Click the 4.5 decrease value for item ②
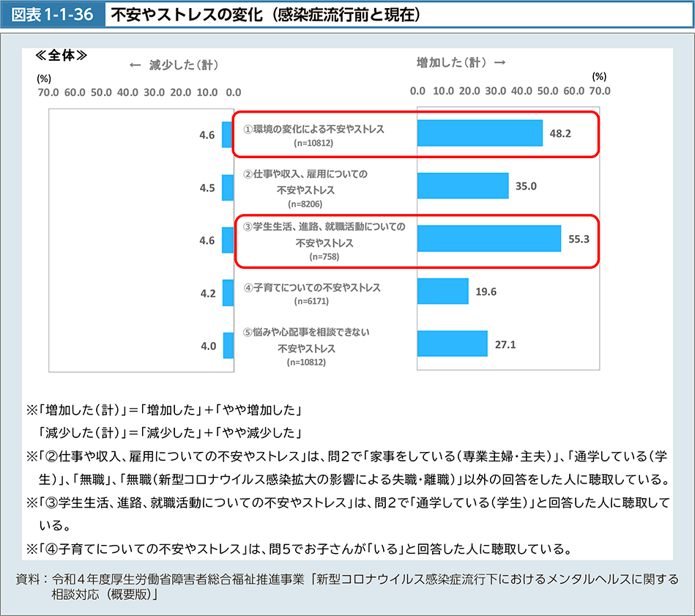The height and width of the screenshot is (616, 695). pos(207,188)
